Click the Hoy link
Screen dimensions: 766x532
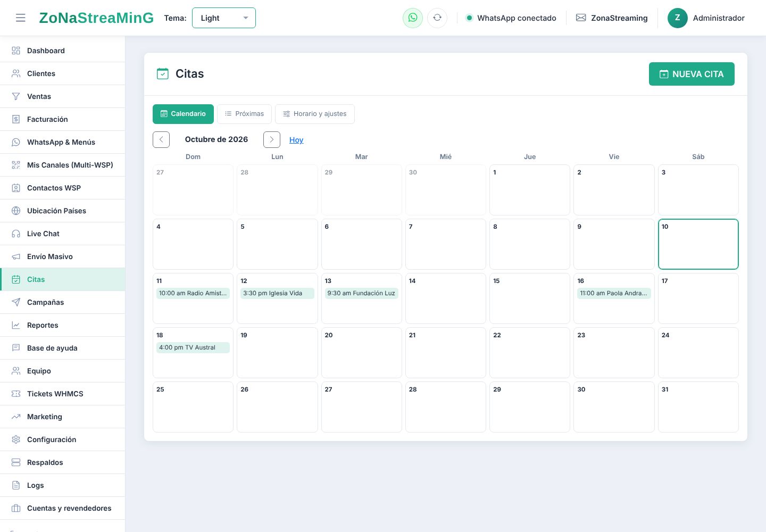coord(296,140)
